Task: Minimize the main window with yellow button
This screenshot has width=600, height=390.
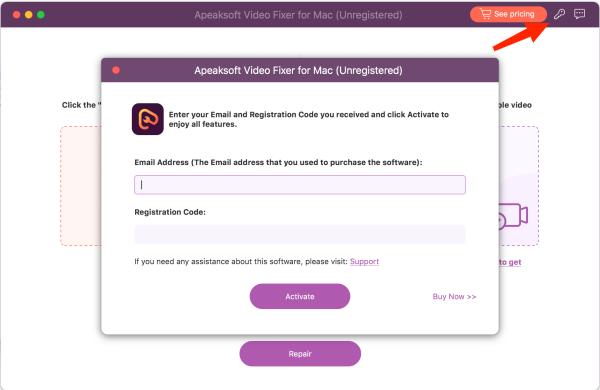Action: [29, 15]
